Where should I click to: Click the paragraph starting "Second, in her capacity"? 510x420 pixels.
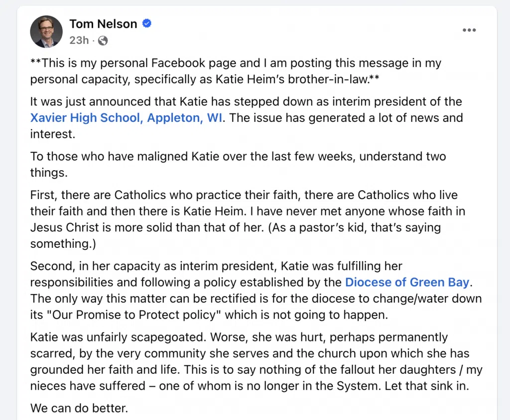pyautogui.click(x=256, y=290)
